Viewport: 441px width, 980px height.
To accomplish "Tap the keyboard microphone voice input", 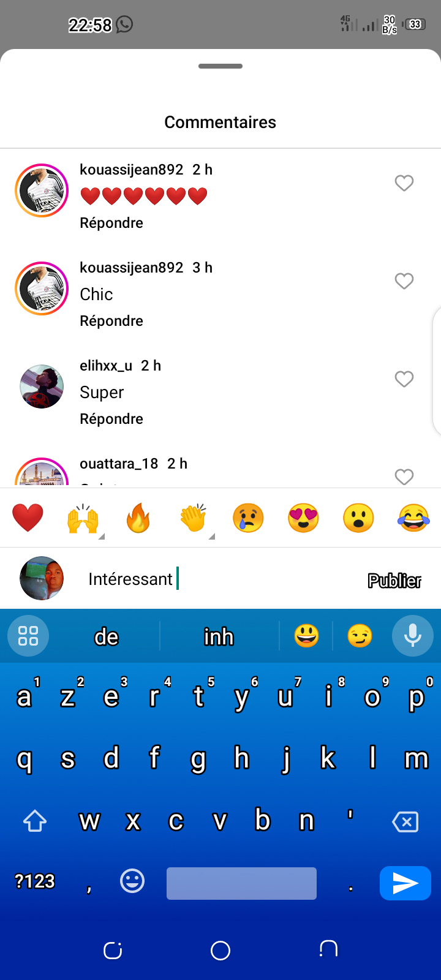I will 413,636.
